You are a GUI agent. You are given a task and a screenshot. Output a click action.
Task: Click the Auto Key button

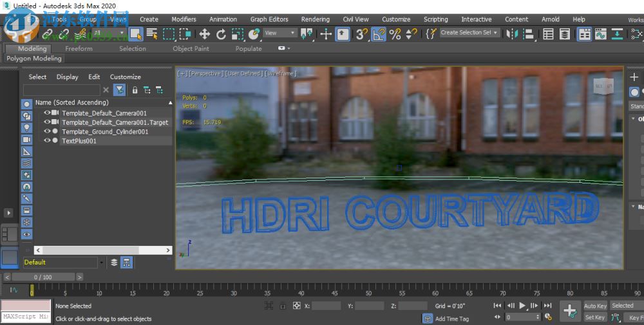pos(595,306)
